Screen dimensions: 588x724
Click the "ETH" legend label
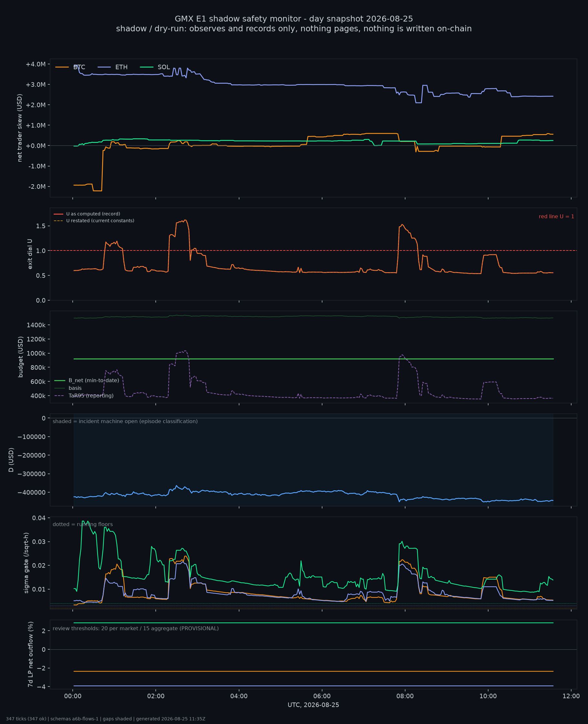click(121, 67)
